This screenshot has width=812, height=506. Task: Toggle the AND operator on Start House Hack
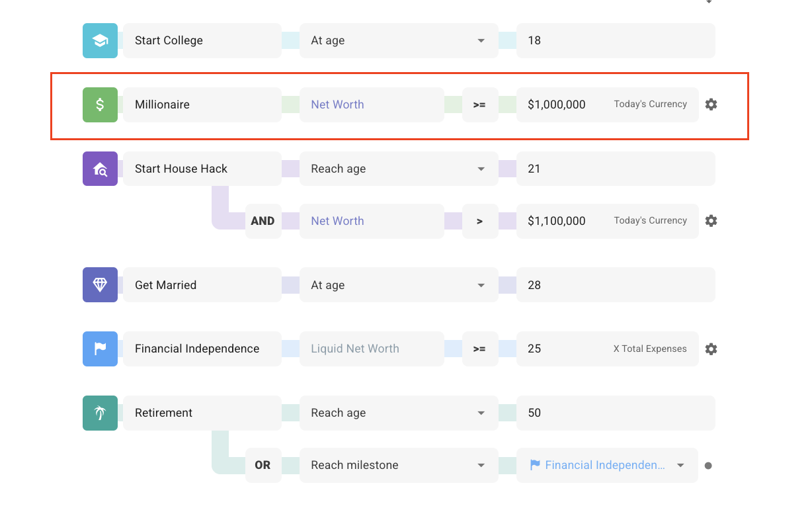(263, 221)
